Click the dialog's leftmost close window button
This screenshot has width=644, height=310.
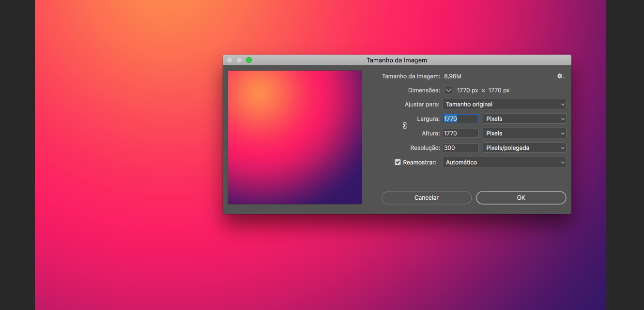point(230,60)
